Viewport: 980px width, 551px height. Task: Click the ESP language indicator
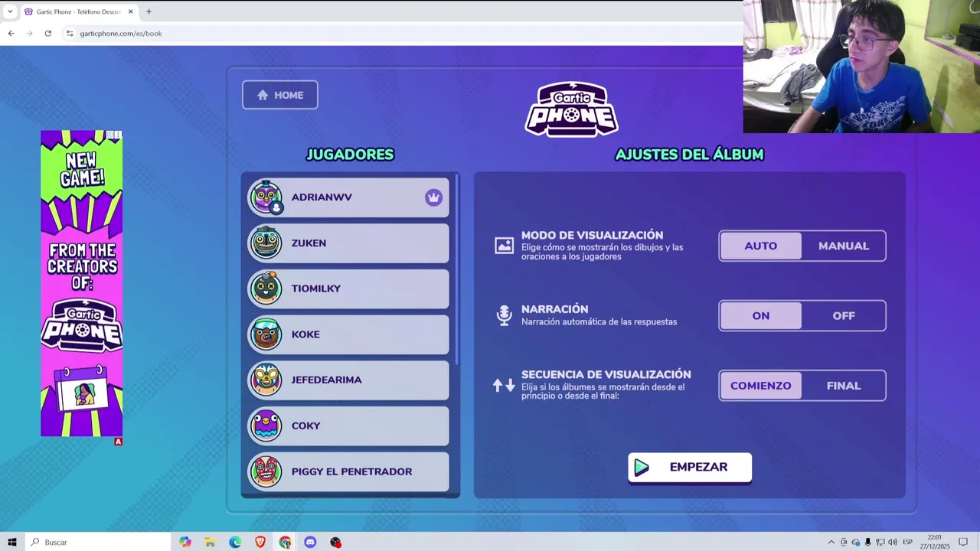tap(908, 542)
